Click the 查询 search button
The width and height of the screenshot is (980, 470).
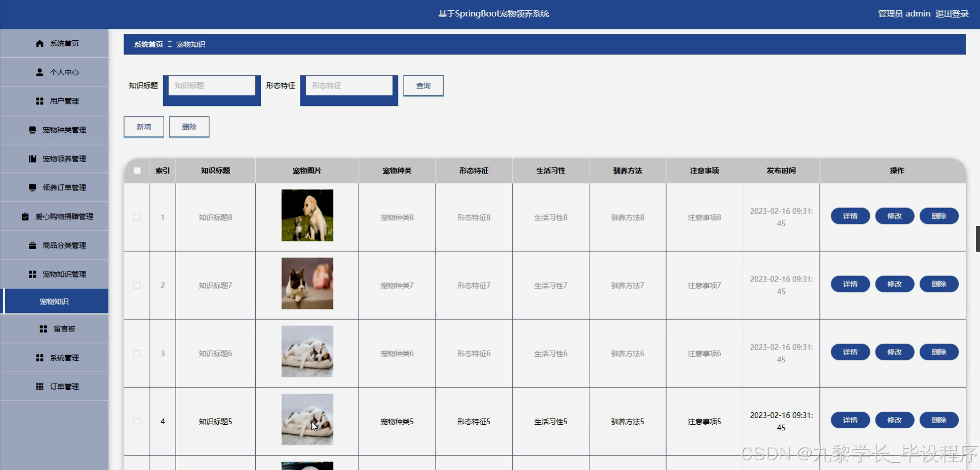click(423, 85)
